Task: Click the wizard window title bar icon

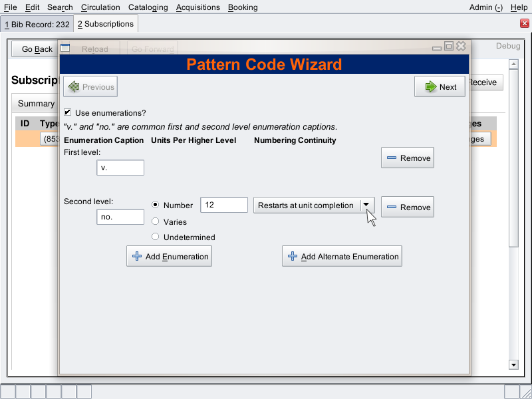Action: [x=65, y=47]
